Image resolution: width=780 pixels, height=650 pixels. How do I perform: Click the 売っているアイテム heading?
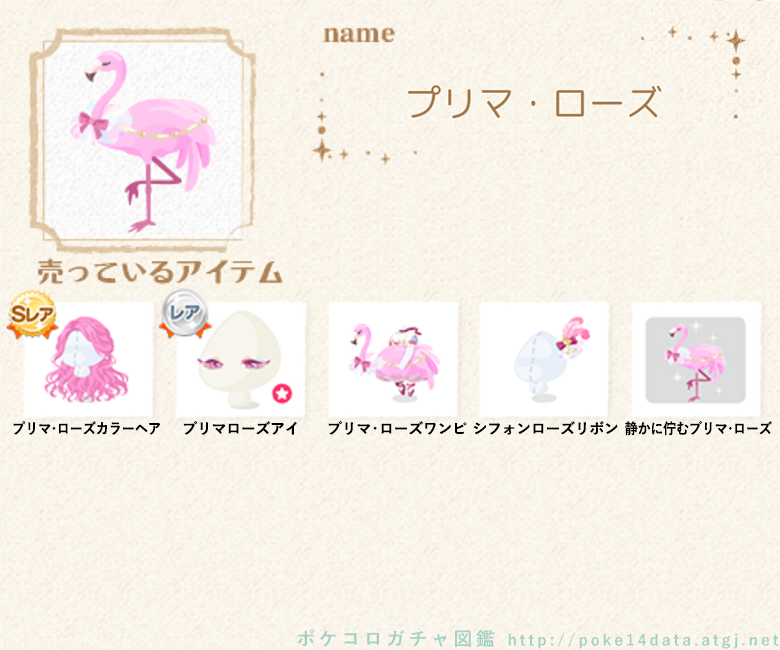(160, 272)
